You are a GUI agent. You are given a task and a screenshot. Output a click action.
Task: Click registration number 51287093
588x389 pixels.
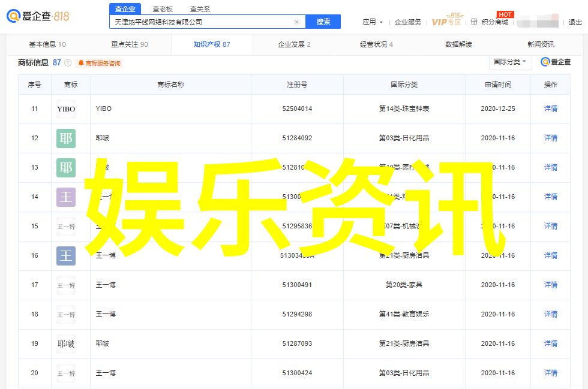pos(297,343)
